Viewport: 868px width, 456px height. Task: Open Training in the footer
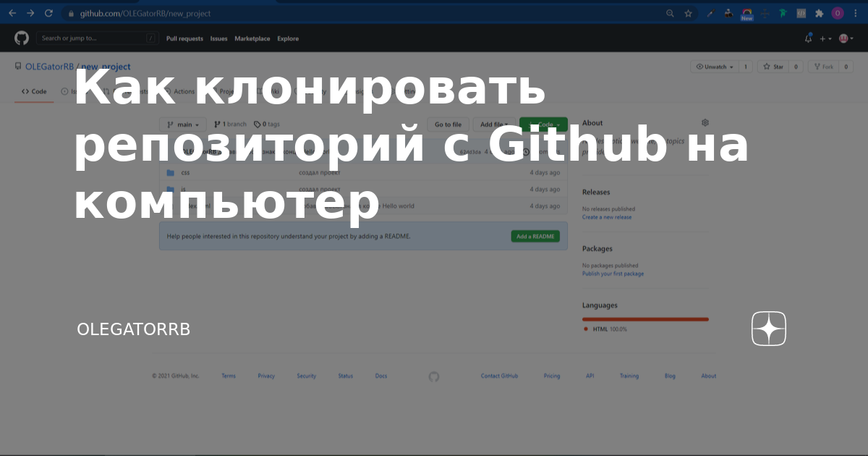coord(629,376)
